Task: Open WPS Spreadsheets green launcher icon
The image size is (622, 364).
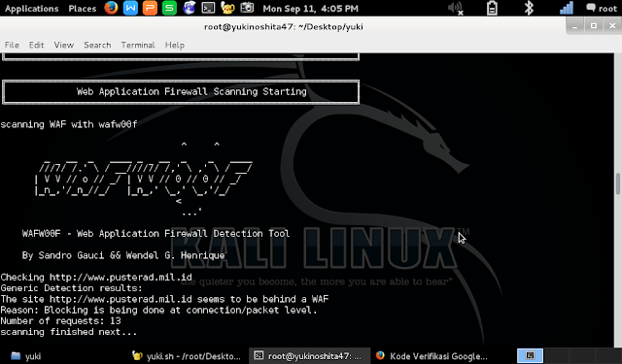Action: (169, 8)
